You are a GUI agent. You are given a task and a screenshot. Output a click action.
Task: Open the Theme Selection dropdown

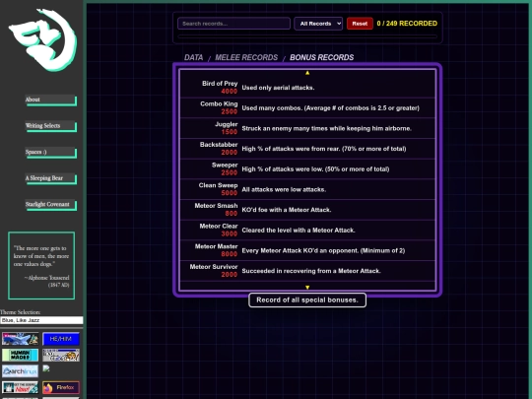(41, 320)
